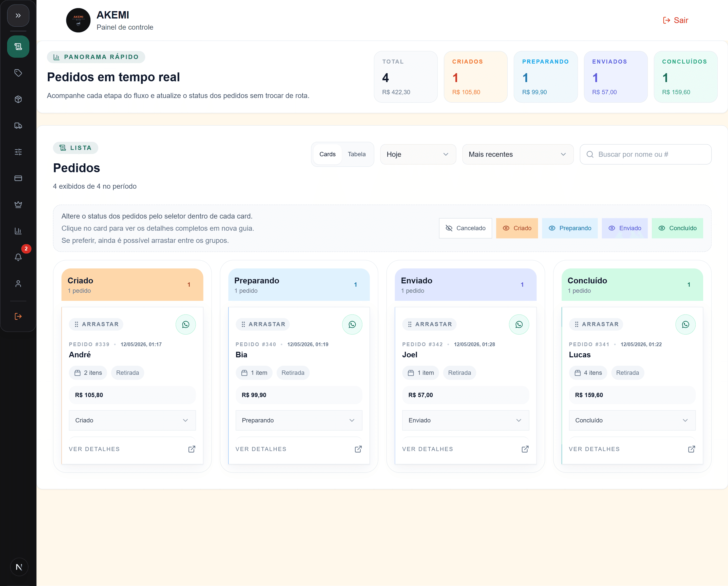Click the ARRASTAR handle on order #342
The width and height of the screenshot is (728, 586).
pos(430,324)
